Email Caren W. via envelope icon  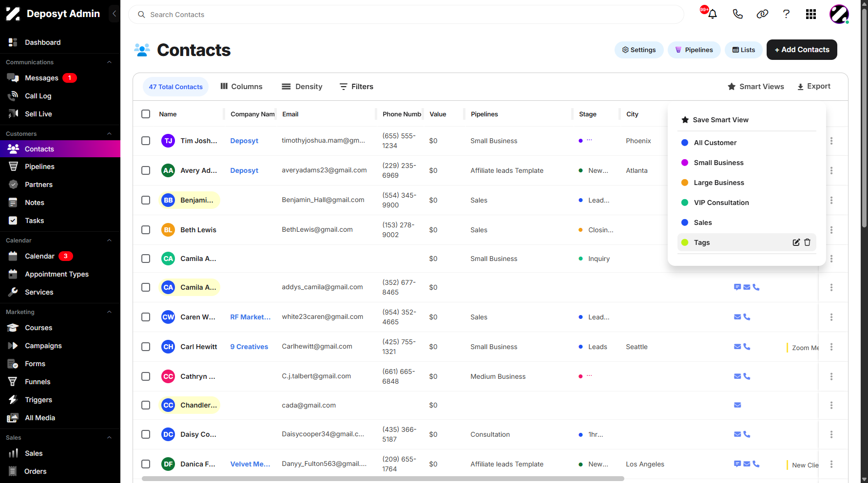737,317
